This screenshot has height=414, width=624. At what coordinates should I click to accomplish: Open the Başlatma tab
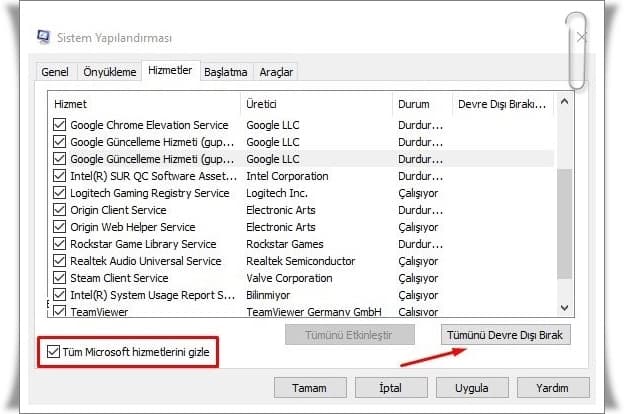pyautogui.click(x=226, y=72)
